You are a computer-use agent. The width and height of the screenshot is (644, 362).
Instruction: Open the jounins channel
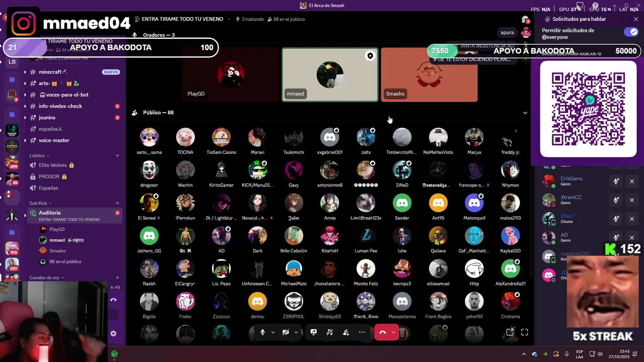click(x=74, y=118)
